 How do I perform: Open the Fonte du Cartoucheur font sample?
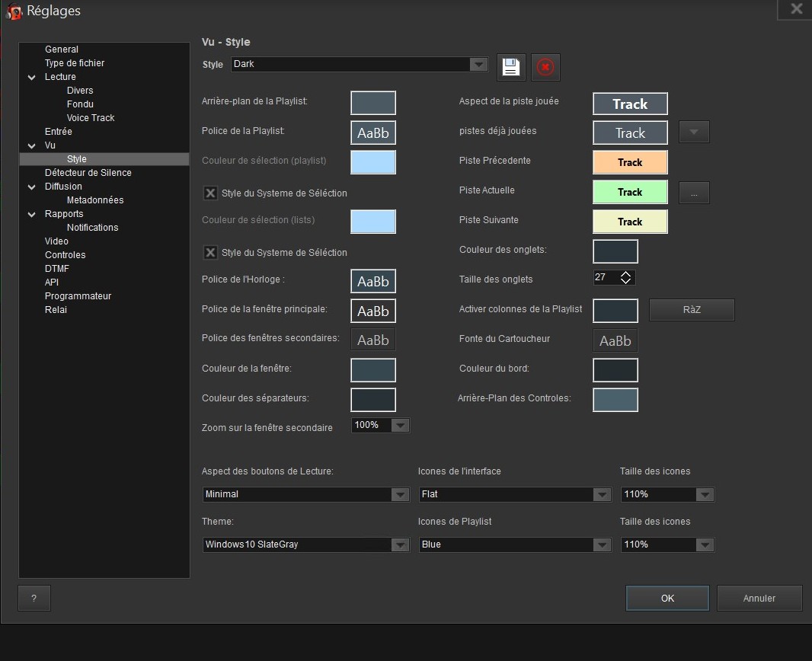coord(615,340)
